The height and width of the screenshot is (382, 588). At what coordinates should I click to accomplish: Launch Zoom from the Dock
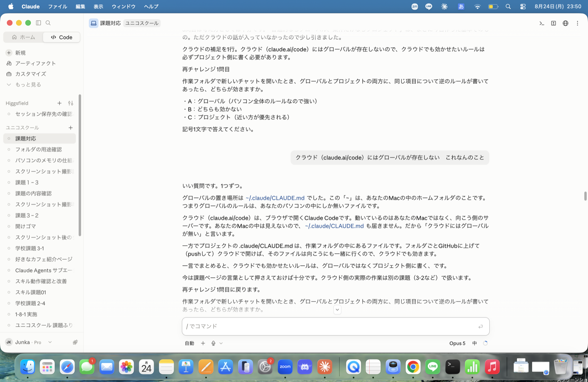pos(285,367)
